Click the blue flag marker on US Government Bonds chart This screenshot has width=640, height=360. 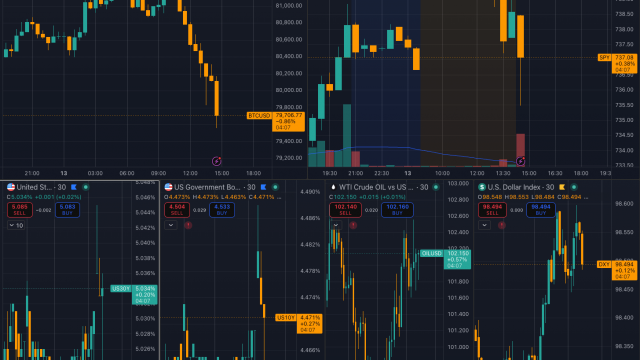pos(264,187)
